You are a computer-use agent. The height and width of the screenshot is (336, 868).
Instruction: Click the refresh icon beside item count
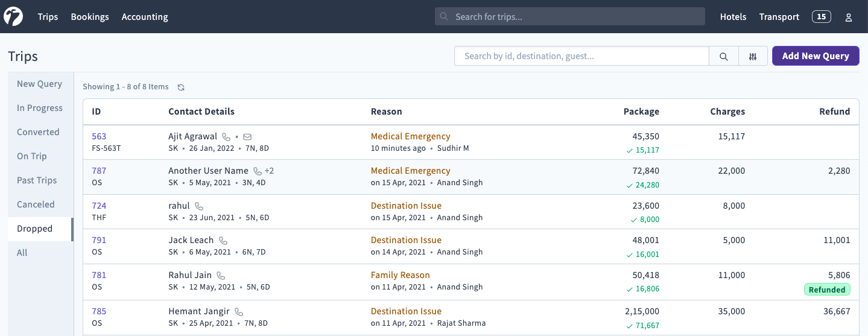point(181,87)
